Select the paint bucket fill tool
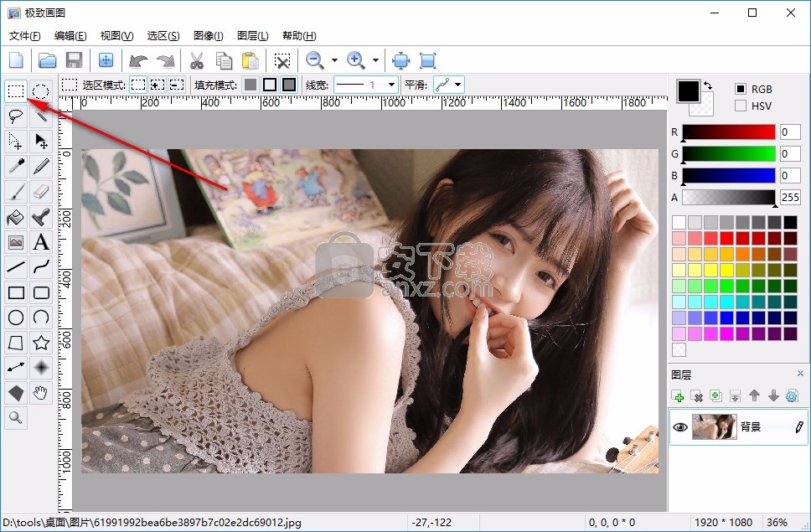 pos(16,217)
